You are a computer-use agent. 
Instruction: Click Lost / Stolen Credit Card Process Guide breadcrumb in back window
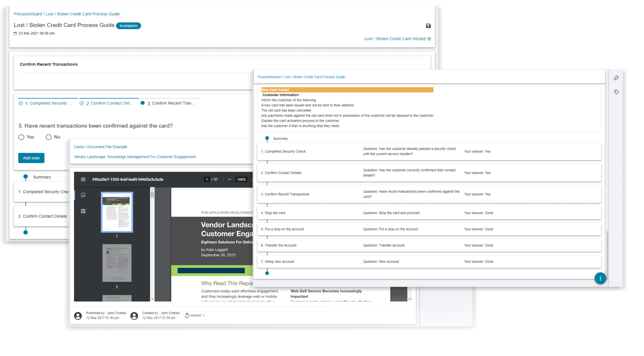(x=83, y=14)
